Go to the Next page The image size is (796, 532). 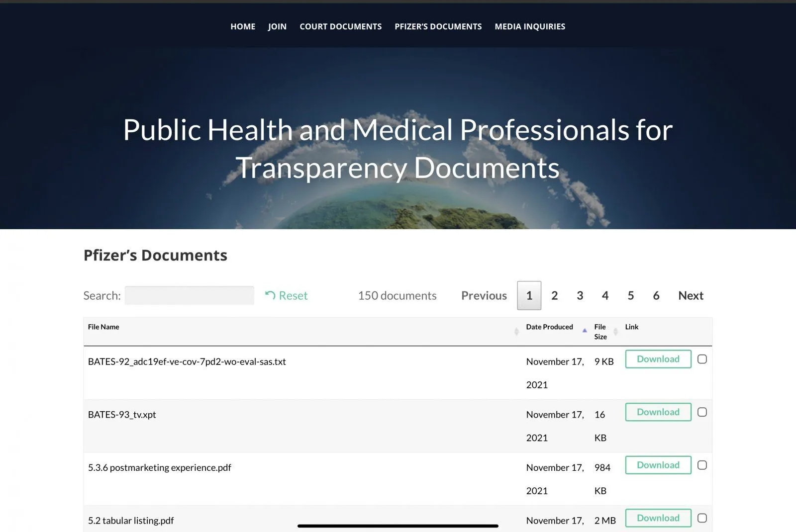pyautogui.click(x=691, y=295)
